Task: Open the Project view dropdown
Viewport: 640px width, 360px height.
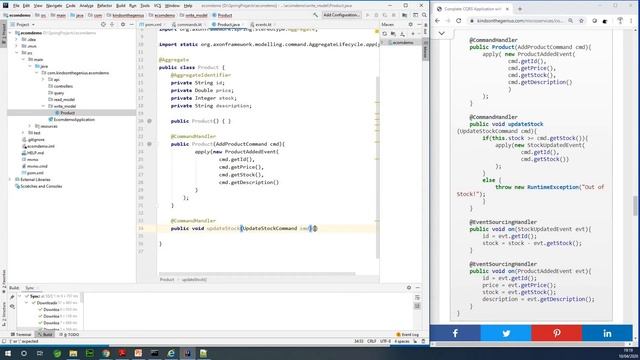Action: 22,24
